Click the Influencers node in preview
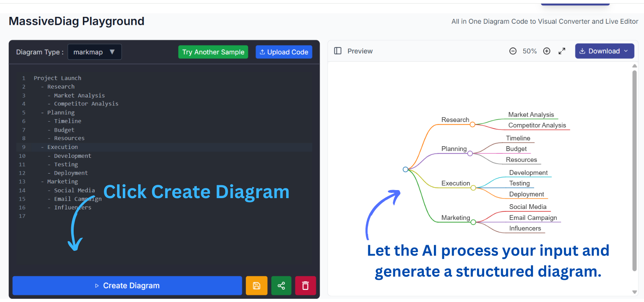Viewport: 644px width, 302px height. tap(525, 228)
